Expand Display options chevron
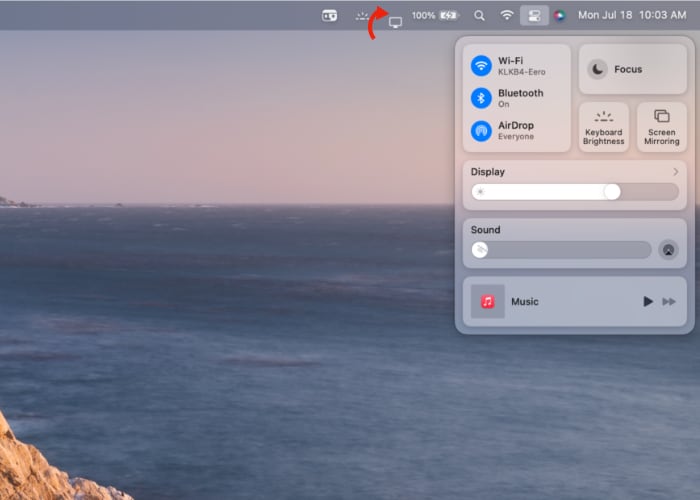Viewport: 700px width, 500px height. click(675, 172)
